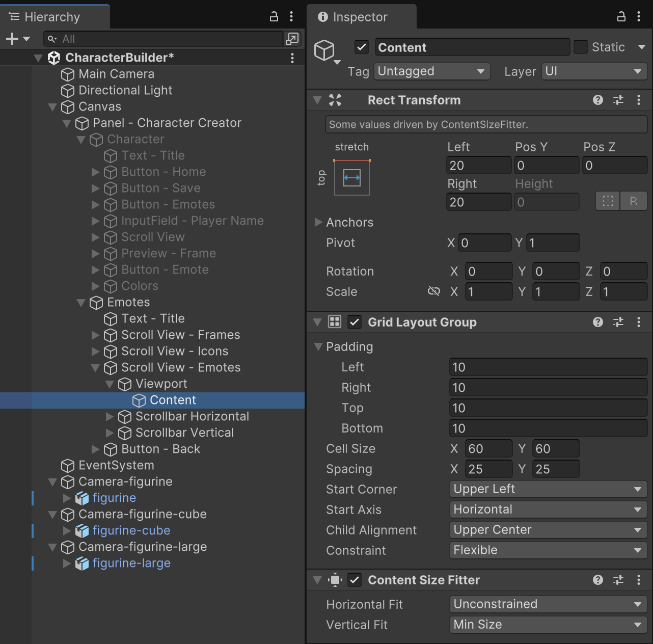The width and height of the screenshot is (653, 644).
Task: Click Content Size Fitter more options icon
Action: tap(639, 580)
